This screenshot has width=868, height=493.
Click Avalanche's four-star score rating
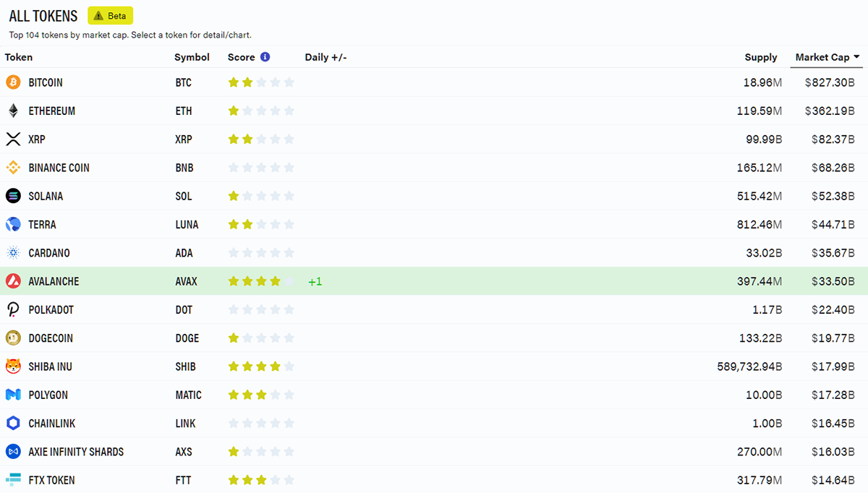pos(261,281)
